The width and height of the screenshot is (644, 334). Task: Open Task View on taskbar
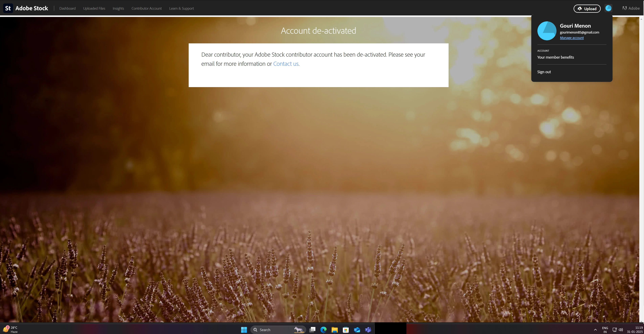(312, 330)
